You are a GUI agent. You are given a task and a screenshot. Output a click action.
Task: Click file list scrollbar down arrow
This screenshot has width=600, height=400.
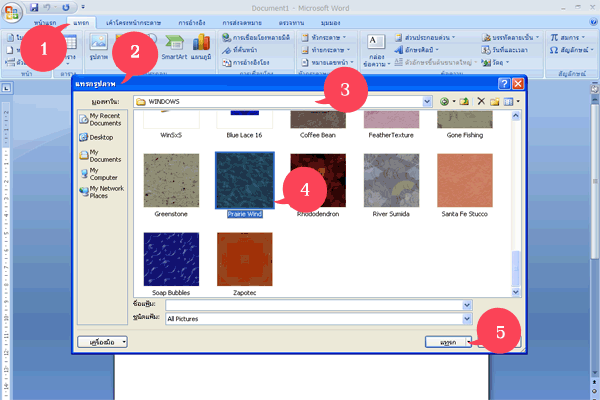point(516,292)
